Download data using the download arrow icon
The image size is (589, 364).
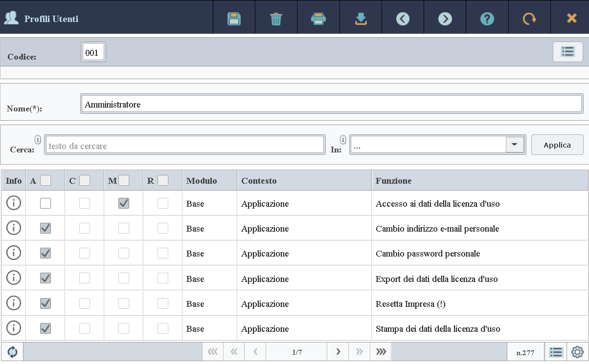(x=361, y=19)
